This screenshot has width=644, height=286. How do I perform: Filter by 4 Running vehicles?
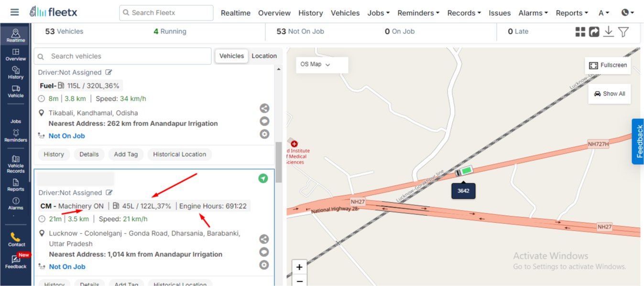tap(170, 32)
